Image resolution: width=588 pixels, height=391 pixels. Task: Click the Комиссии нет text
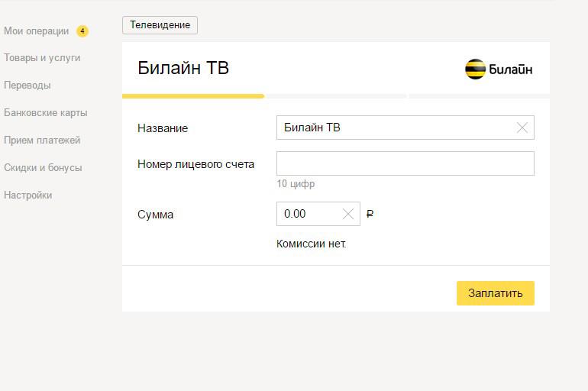312,244
